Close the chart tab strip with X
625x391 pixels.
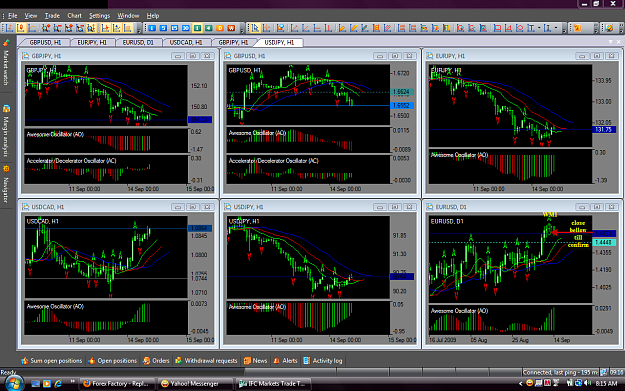pos(619,41)
